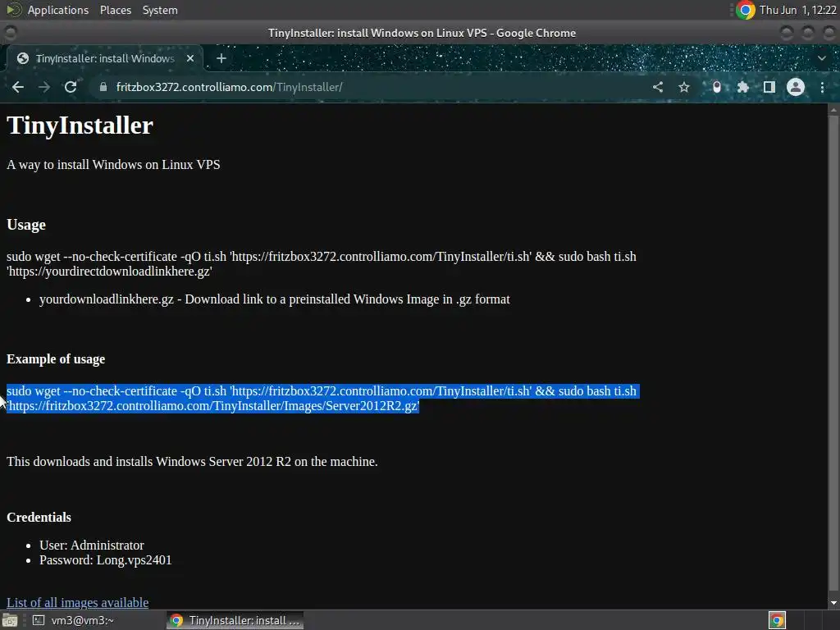Click the TinyInstaller page heading

[x=80, y=126]
